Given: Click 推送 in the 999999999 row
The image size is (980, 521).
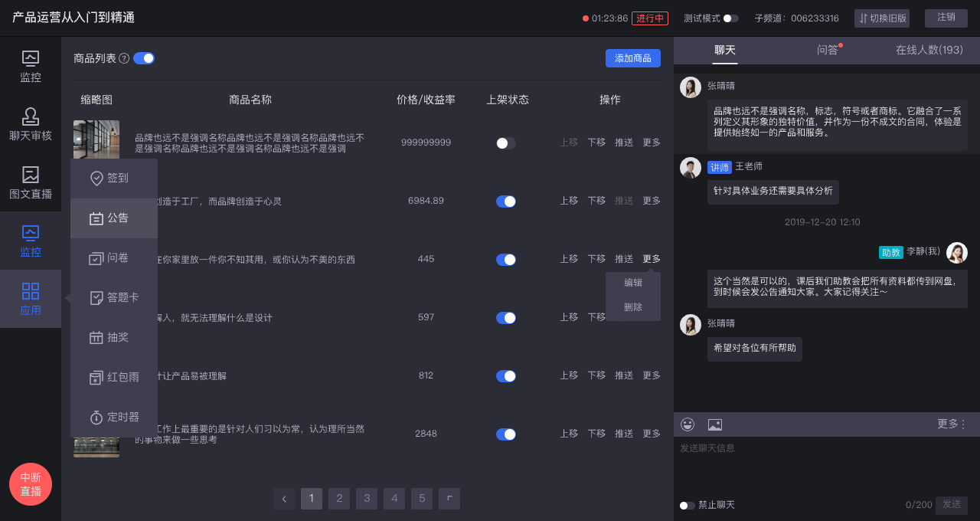Looking at the screenshot, I should (x=624, y=143).
